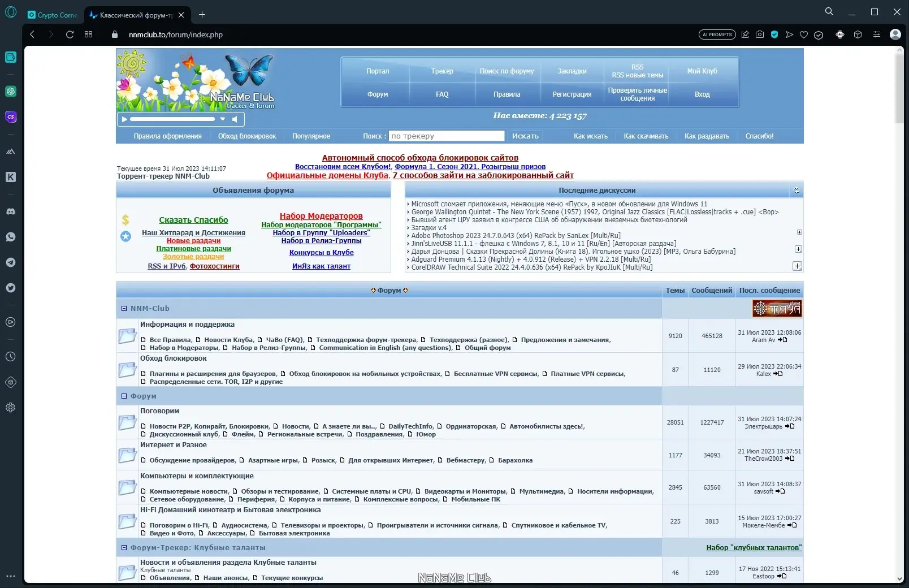This screenshot has width=909, height=588.
Task: Open the blue privacy shield icon
Action: point(774,34)
